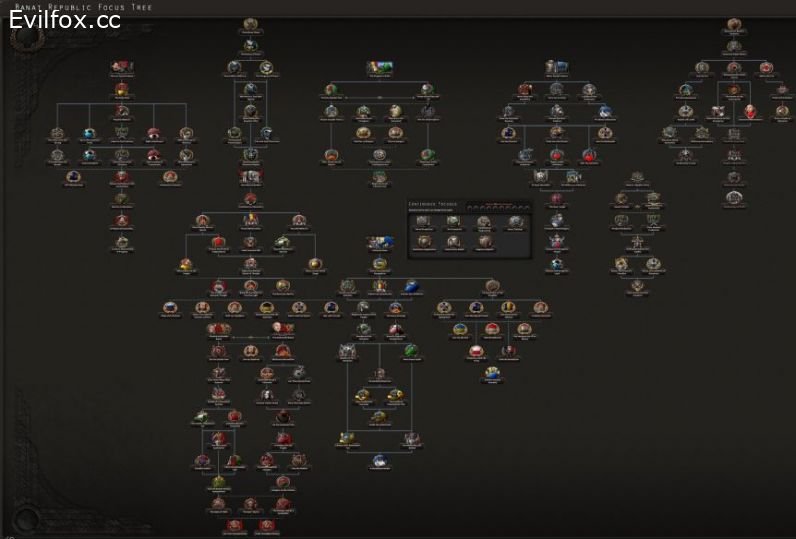Select the last focus in Continuous Focuses bottom row
The height and width of the screenshot is (539, 796).
point(483,240)
